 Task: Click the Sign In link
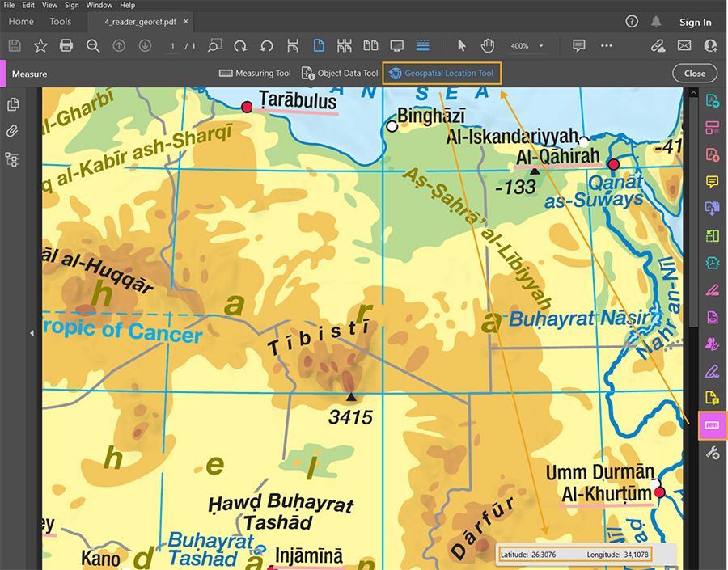tap(695, 23)
